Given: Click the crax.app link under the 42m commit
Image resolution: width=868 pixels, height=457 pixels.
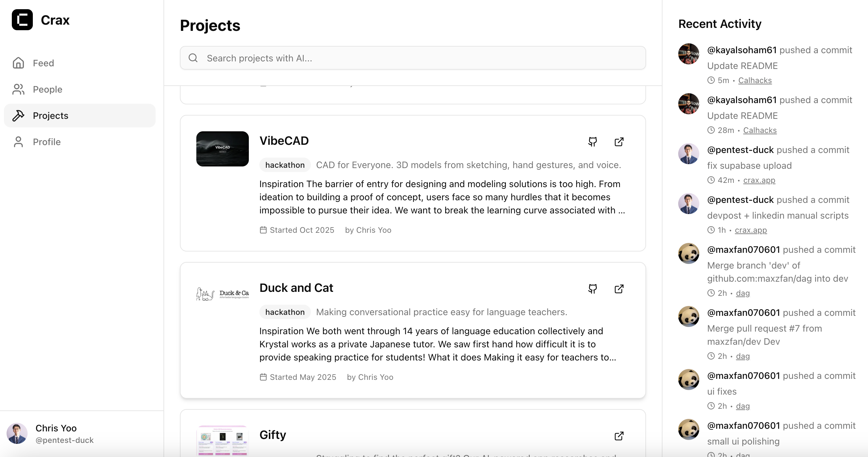Looking at the screenshot, I should pos(759,180).
